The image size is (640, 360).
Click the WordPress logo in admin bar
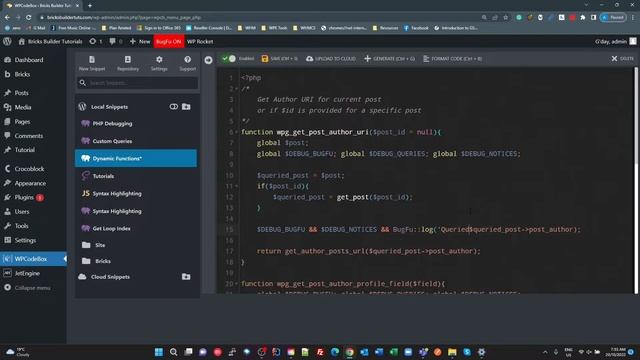pos(7,41)
